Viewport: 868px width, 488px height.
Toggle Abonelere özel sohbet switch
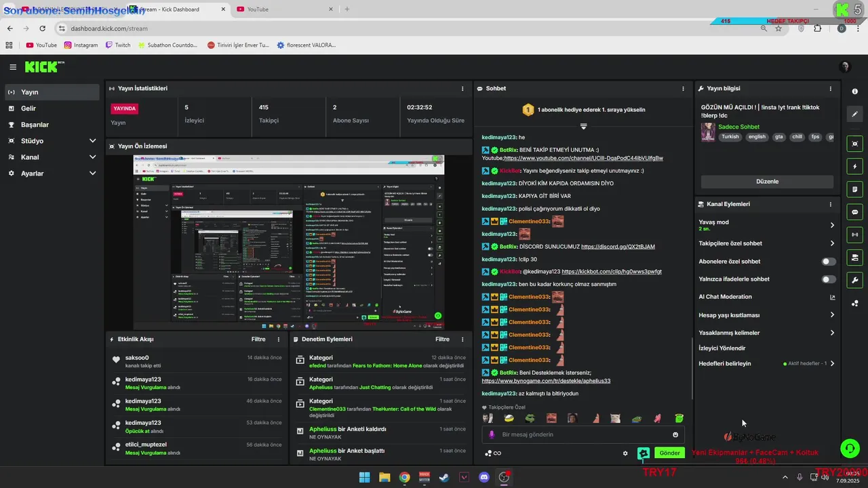(828, 262)
